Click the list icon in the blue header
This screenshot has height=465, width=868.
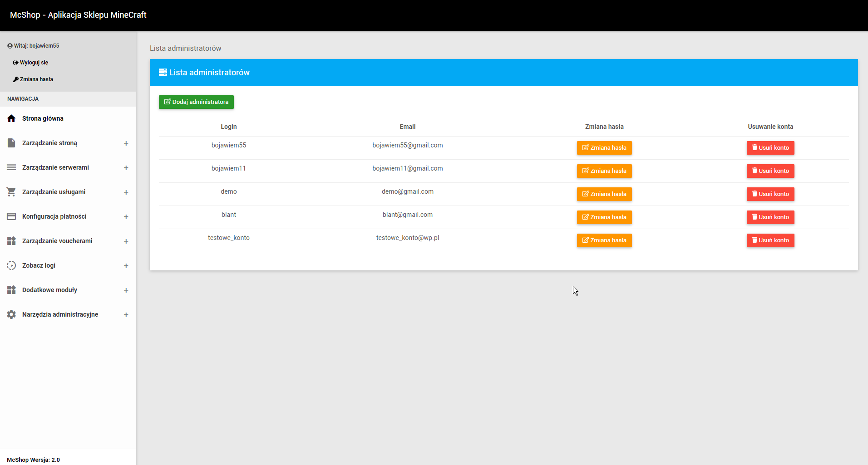pos(163,73)
